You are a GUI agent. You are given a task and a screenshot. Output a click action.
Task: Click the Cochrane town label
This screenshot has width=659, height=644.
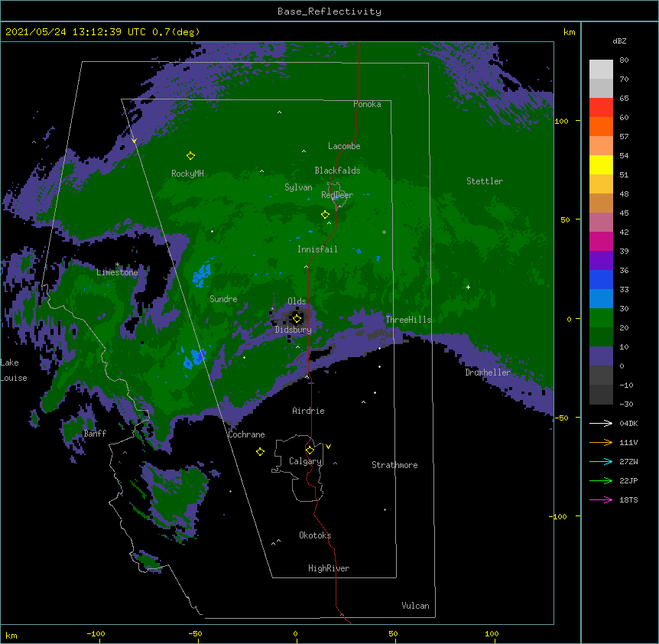[246, 434]
